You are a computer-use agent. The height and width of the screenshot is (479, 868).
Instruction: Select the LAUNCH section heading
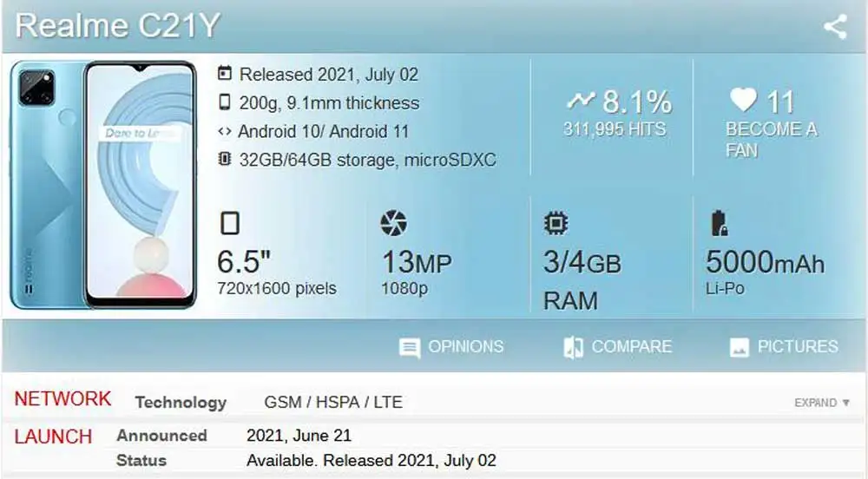tap(53, 437)
